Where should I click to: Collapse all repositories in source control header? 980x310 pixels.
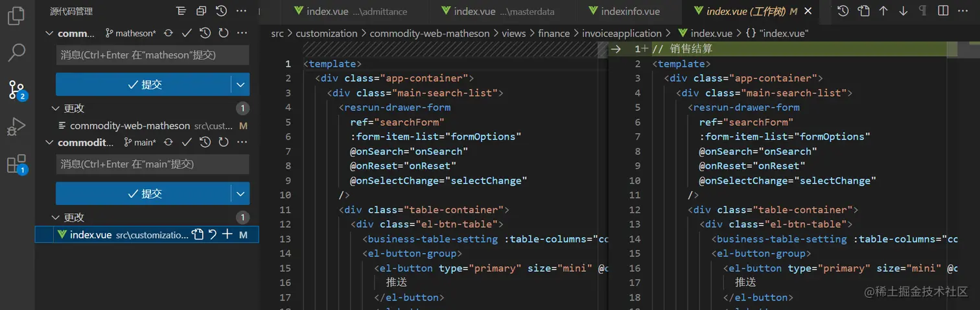201,11
